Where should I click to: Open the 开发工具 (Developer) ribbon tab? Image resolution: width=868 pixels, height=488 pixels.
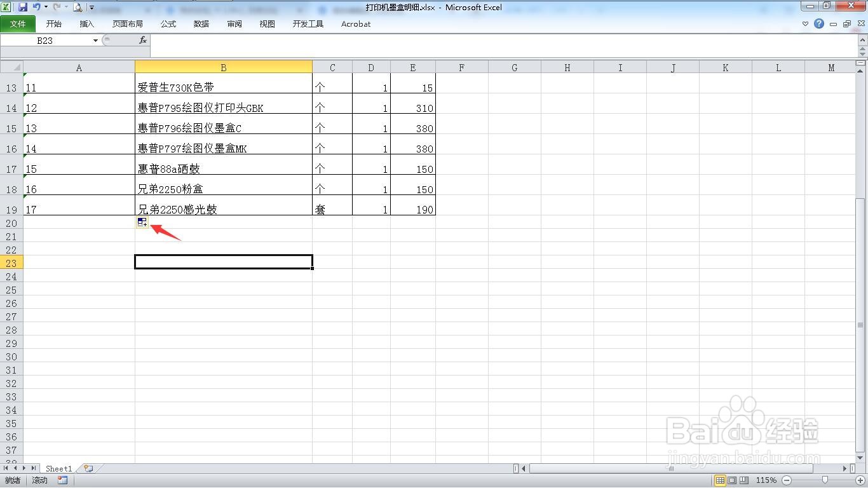[308, 24]
